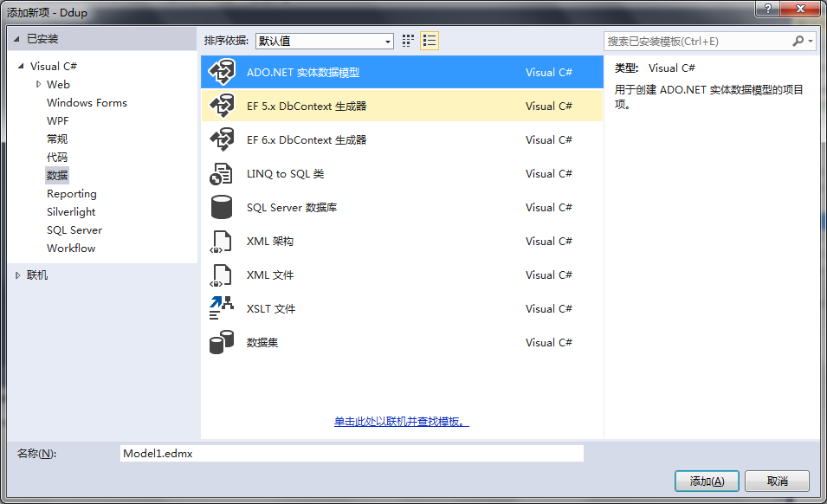
Task: Select the Web category label
Action: (58, 84)
